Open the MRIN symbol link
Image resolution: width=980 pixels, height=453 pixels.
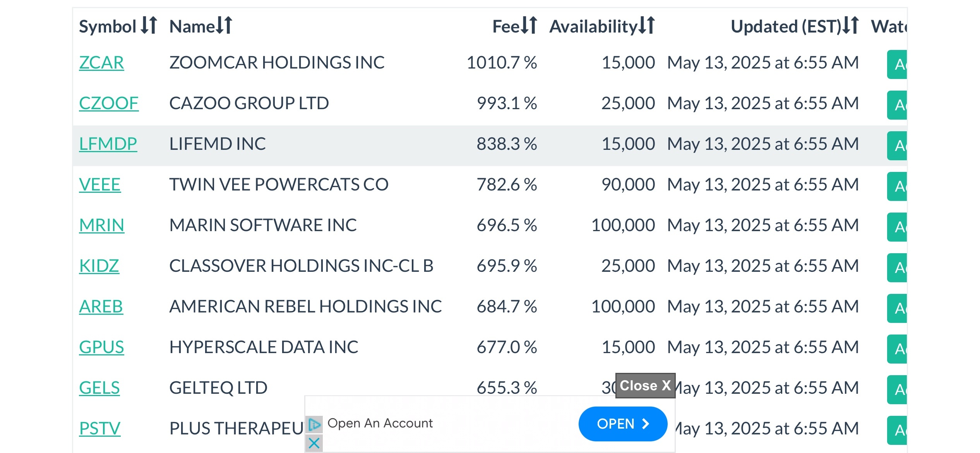pos(102,225)
